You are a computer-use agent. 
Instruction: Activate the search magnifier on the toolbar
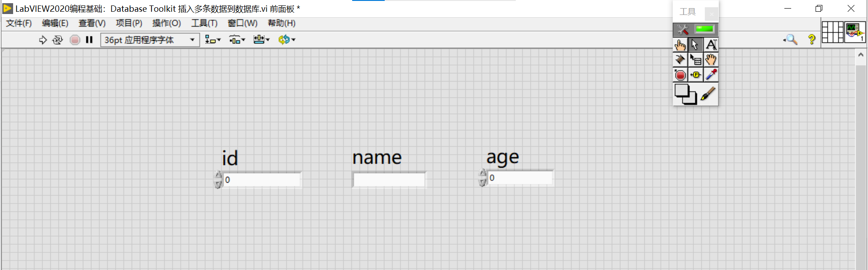point(790,40)
